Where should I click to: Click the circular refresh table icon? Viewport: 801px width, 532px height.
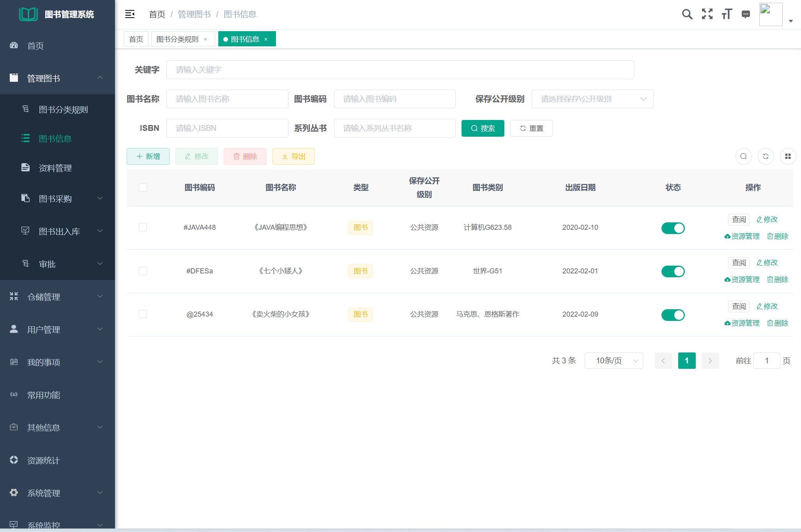(766, 156)
